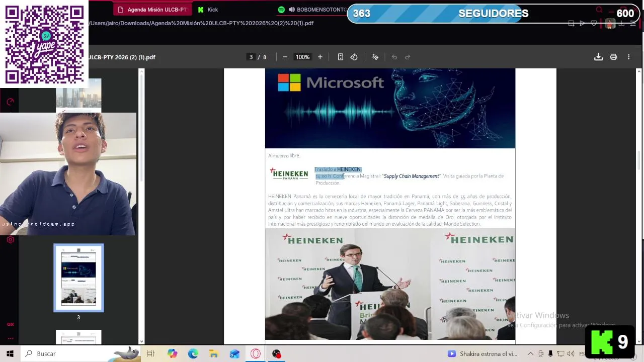
Task: Click the 100% zoom level field
Action: [x=302, y=57]
